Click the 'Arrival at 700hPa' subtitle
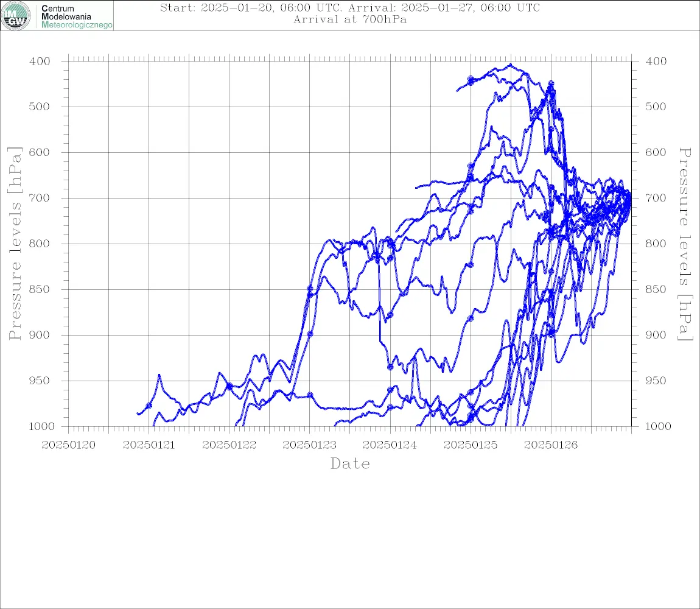Viewport: 700px width, 609px height. point(350,19)
